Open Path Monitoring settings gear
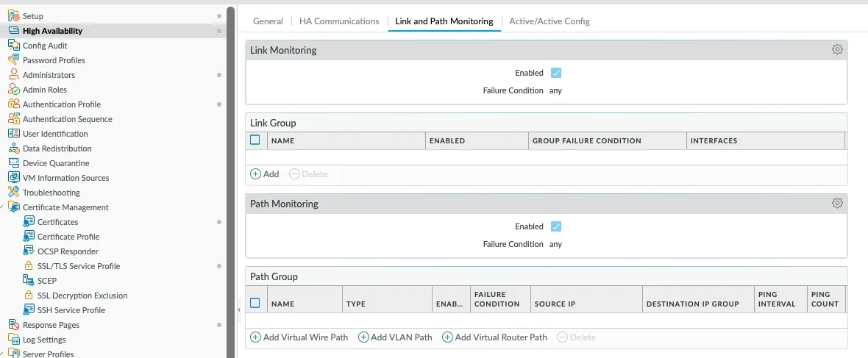Viewport: 868px width, 358px height. coord(837,203)
